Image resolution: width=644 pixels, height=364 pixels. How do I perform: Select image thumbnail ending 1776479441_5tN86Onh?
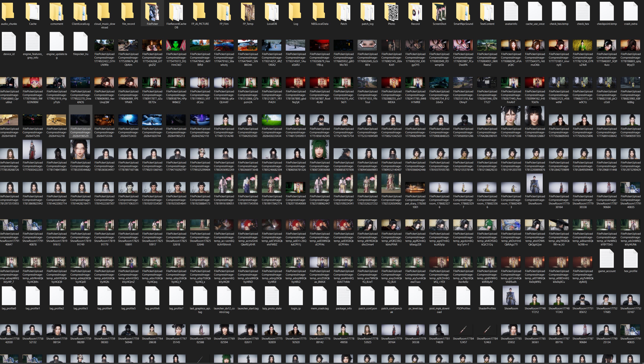point(248,45)
